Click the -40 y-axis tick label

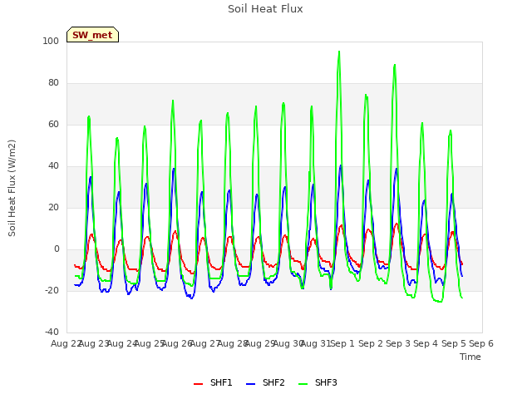click(x=52, y=332)
